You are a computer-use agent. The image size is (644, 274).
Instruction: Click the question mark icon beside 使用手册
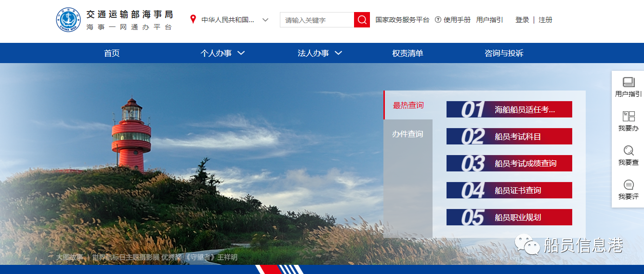(438, 20)
